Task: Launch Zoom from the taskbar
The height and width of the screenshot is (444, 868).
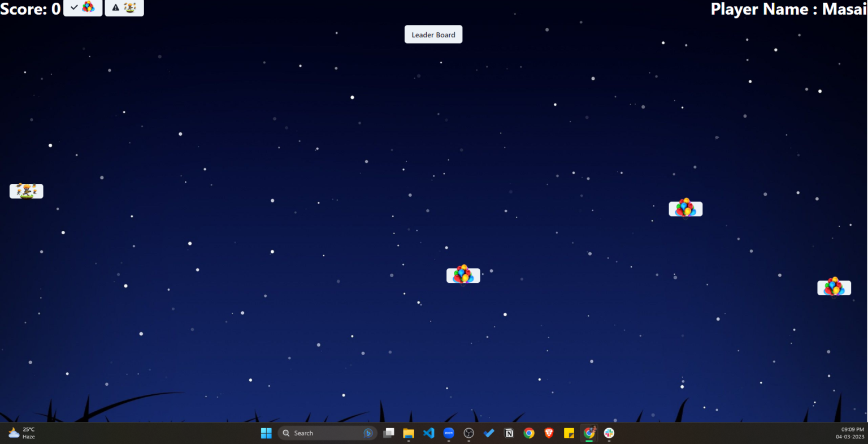Action: pyautogui.click(x=449, y=433)
